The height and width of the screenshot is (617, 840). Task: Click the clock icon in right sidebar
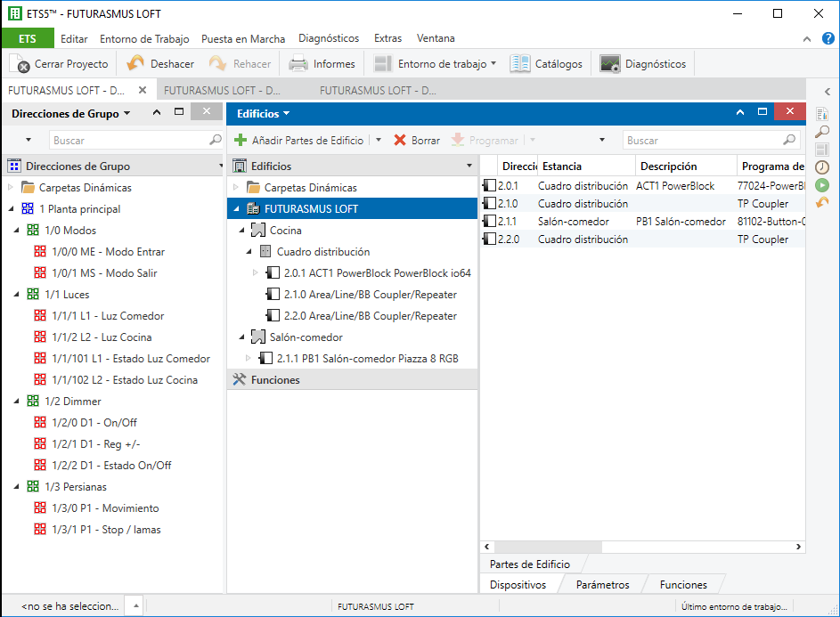[822, 167]
